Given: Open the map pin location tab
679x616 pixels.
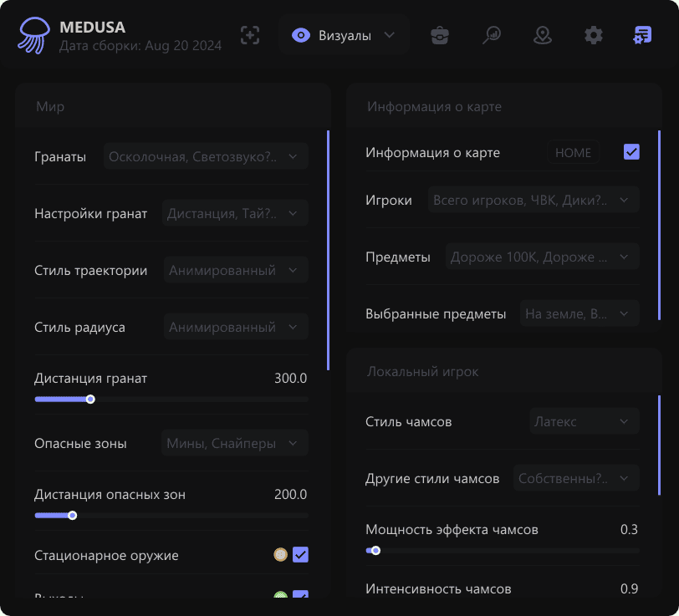Looking at the screenshot, I should point(543,35).
